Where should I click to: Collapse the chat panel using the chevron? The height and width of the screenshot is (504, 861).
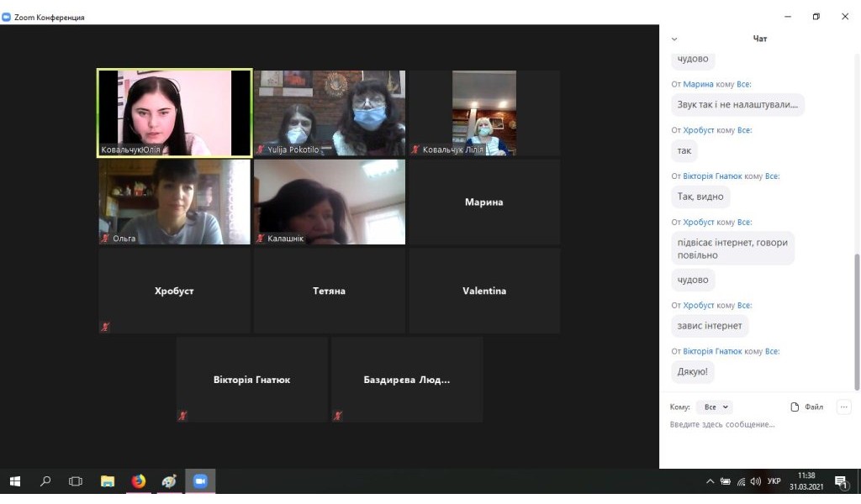pyautogui.click(x=674, y=39)
